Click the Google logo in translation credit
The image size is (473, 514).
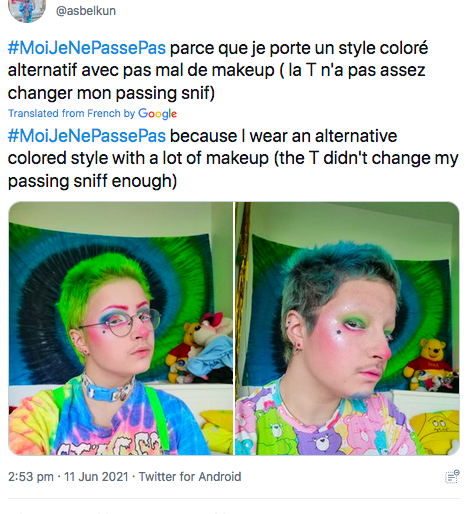pyautogui.click(x=157, y=114)
